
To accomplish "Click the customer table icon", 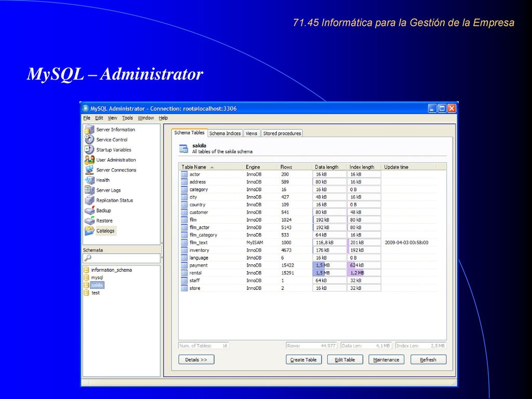I will point(184,212).
